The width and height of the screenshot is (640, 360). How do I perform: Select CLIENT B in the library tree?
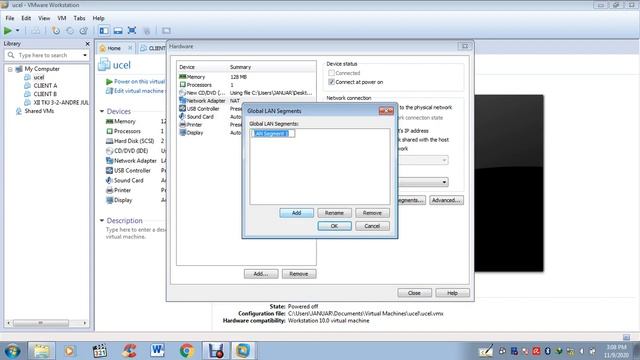coord(45,94)
